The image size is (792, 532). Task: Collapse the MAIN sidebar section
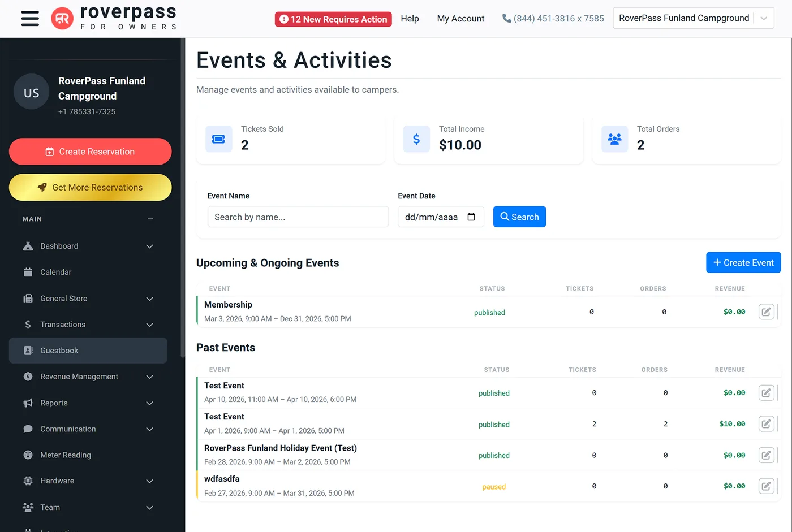(x=150, y=219)
